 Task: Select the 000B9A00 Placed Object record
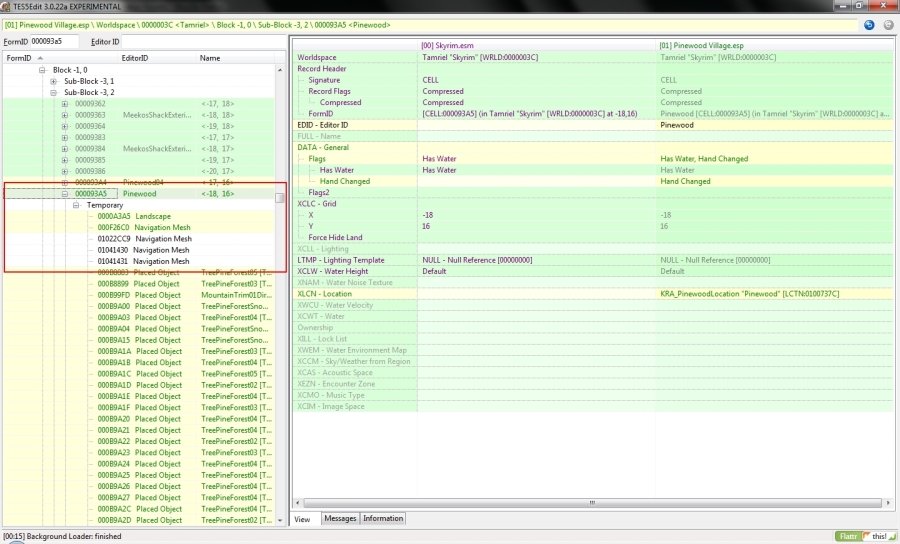138,306
